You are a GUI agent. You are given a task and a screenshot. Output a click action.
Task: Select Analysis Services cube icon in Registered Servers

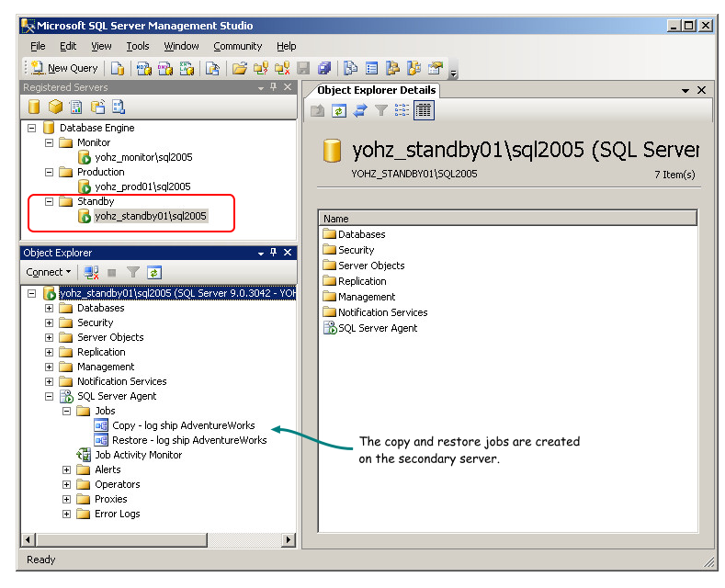pos(55,107)
